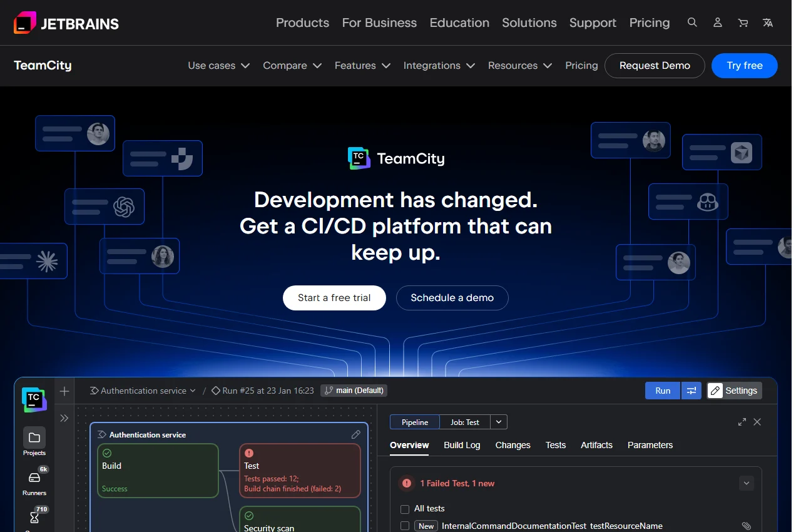Click the JetBrains logo
801x532 pixels.
coord(66,23)
